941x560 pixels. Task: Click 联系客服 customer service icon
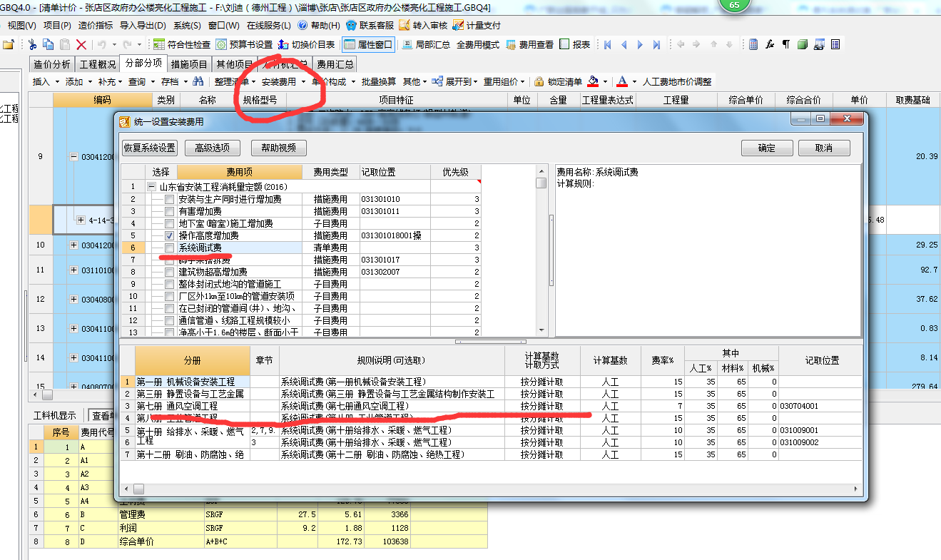[x=369, y=25]
